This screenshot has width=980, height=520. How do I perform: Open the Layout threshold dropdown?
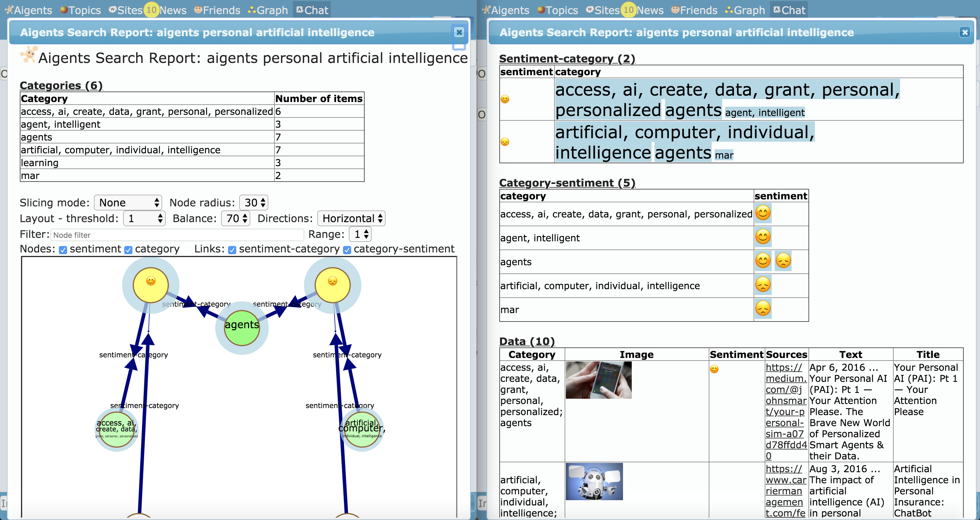144,219
